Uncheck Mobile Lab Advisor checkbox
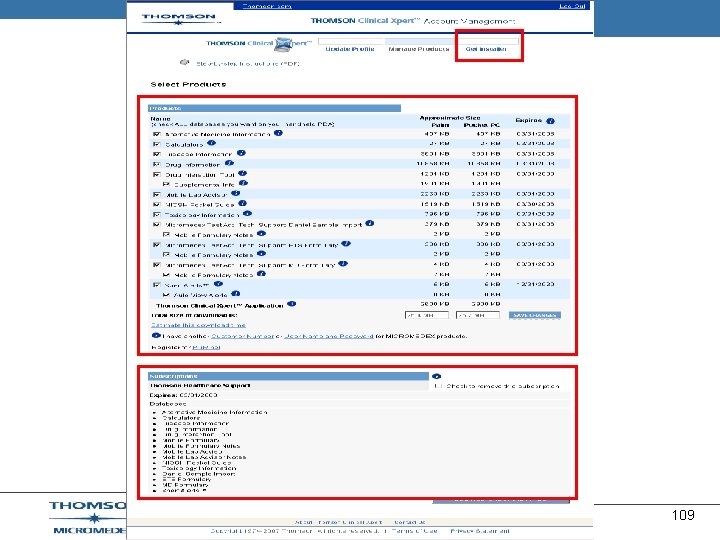720x540 pixels. click(157, 195)
